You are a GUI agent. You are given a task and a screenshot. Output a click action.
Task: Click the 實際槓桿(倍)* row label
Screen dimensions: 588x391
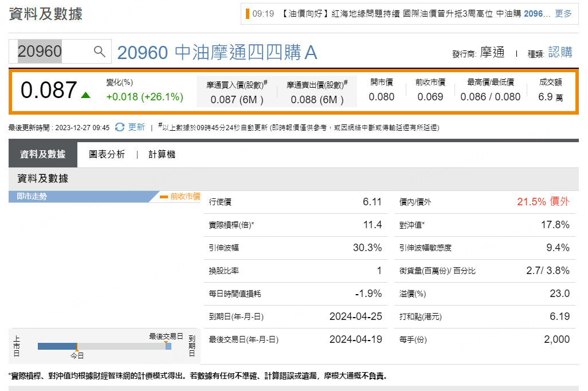click(231, 225)
